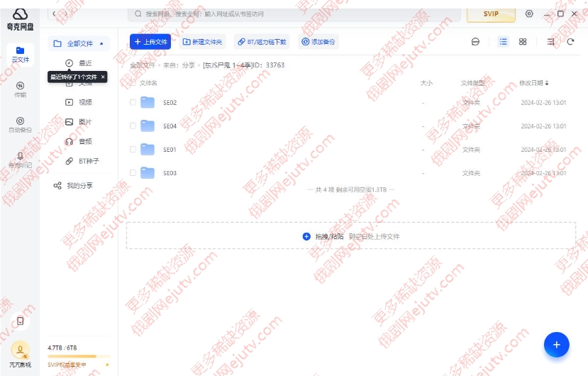Toggle the select-all checkbox beside 文件名
This screenshot has height=376, width=588.
click(133, 83)
